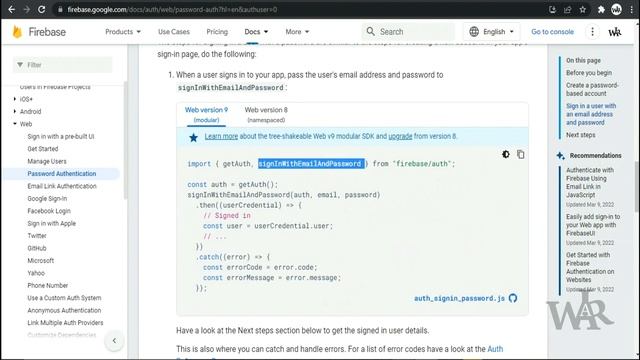Screen dimensions: 640x360
Task: Open the Products dropdown menu
Action: point(123,31)
